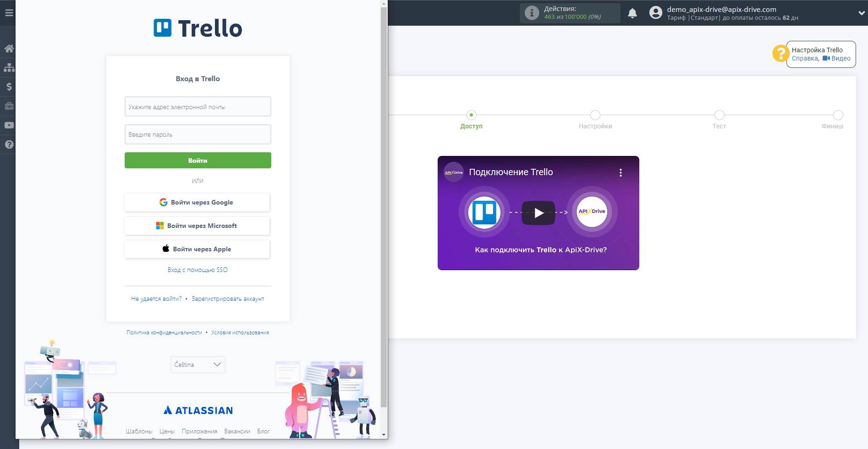Viewport: 868px width, 449px height.
Task: Open the Цены footer link
Action: [167, 431]
